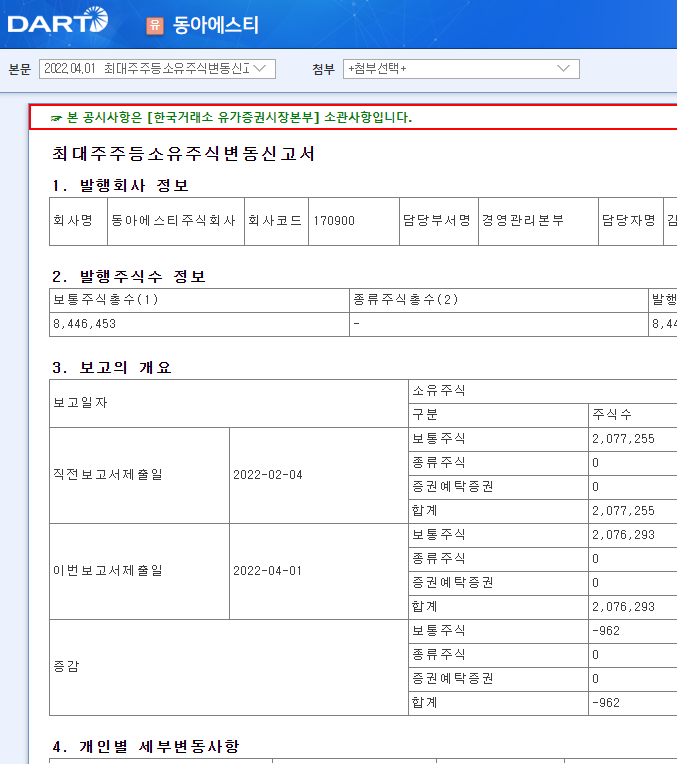Click the 종류주식총수(2) header cell
Viewport: 677px width, 764px height.
click(x=499, y=300)
